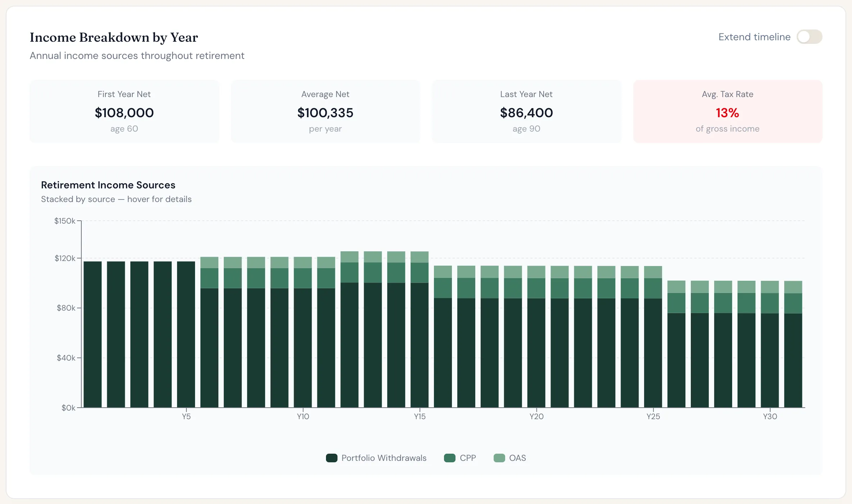Click the Y10 axis label
Screen dimensions: 852x504
click(303, 417)
